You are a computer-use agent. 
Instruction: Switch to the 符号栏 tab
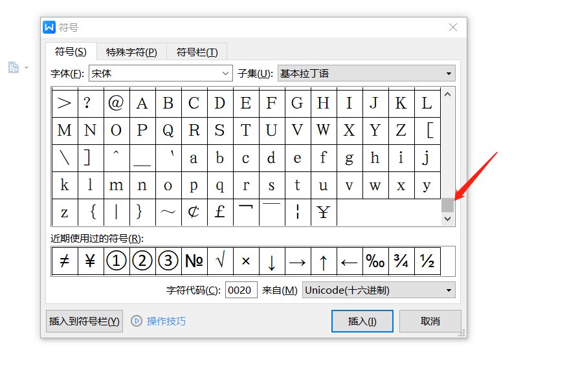pyautogui.click(x=197, y=52)
